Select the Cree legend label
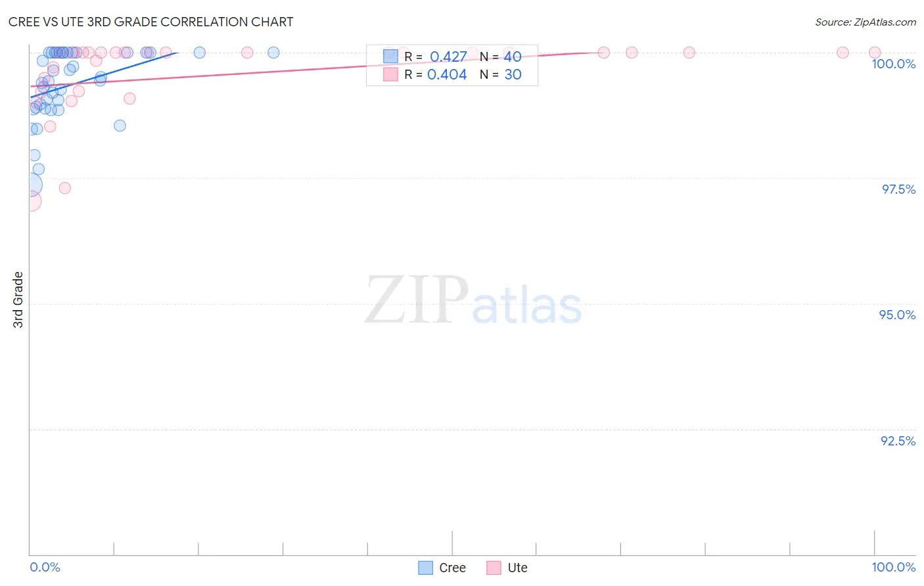 pyautogui.click(x=452, y=568)
